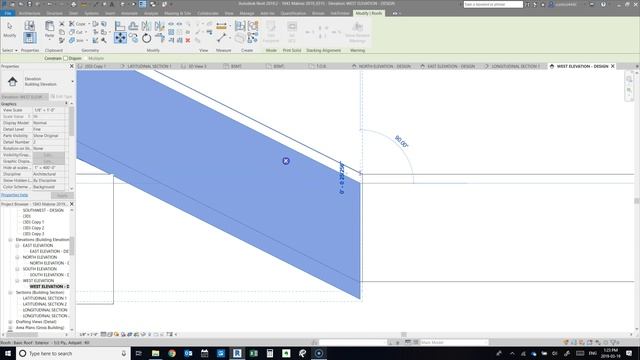The width and height of the screenshot is (640, 360).
Task: Open the Properties help link
Action: click(x=14, y=195)
